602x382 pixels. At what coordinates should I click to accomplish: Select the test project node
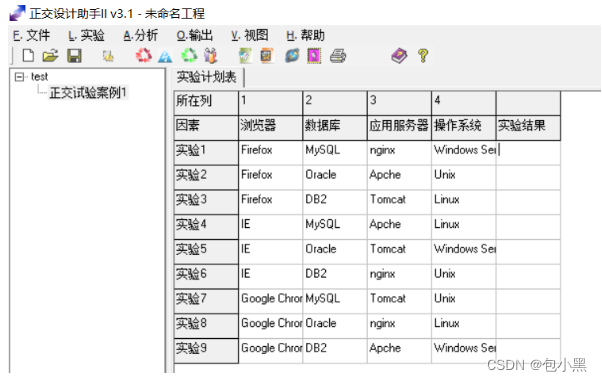[40, 77]
